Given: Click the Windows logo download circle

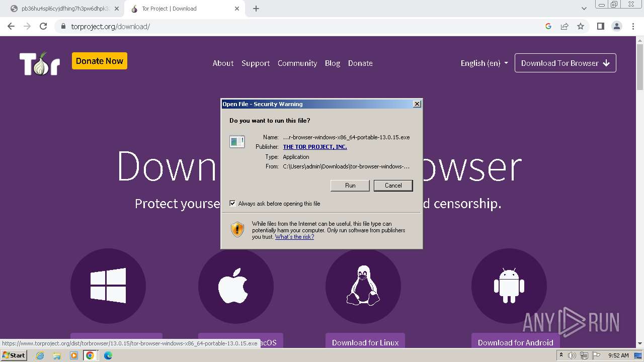Looking at the screenshot, I should (x=108, y=286).
